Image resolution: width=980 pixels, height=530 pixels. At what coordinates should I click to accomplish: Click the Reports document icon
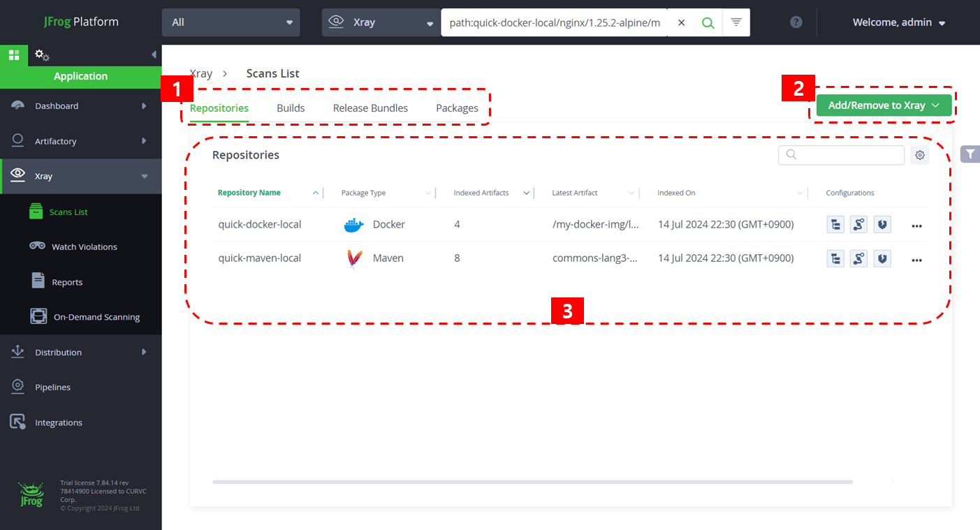38,281
